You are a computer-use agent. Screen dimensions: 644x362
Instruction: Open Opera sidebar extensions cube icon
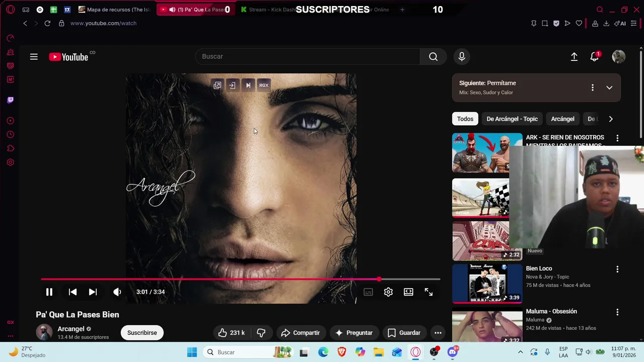(x=10, y=148)
